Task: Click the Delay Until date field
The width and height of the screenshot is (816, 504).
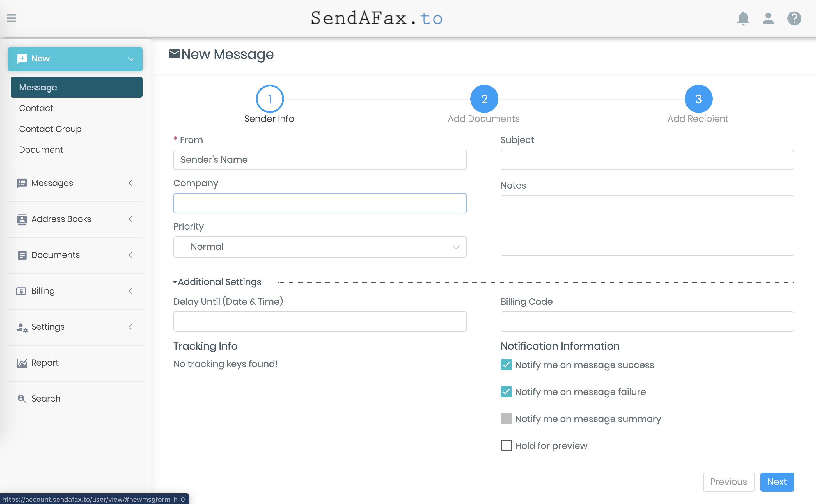Action: (x=320, y=322)
